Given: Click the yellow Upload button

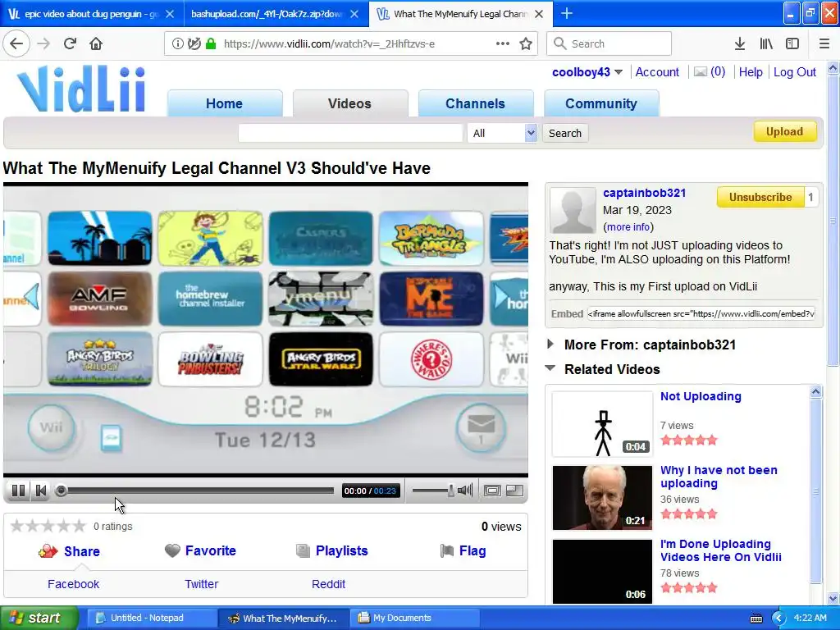Looking at the screenshot, I should (x=785, y=132).
